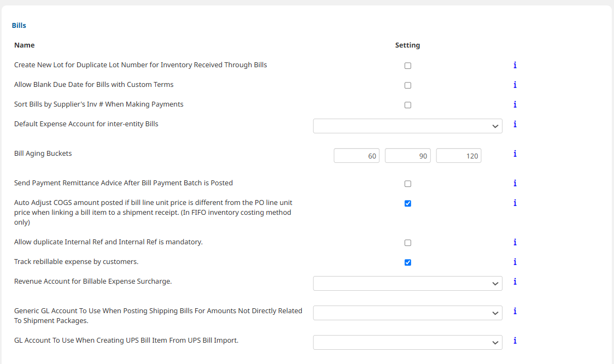The width and height of the screenshot is (614, 364).
Task: Expand Revenue Account for Billable Expense Surcharge dropdown
Action: coord(408,283)
